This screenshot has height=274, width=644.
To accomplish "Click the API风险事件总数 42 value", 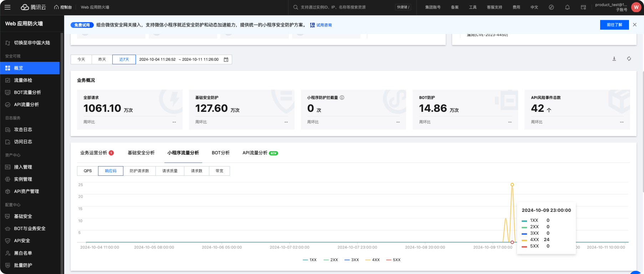I will pyautogui.click(x=537, y=108).
